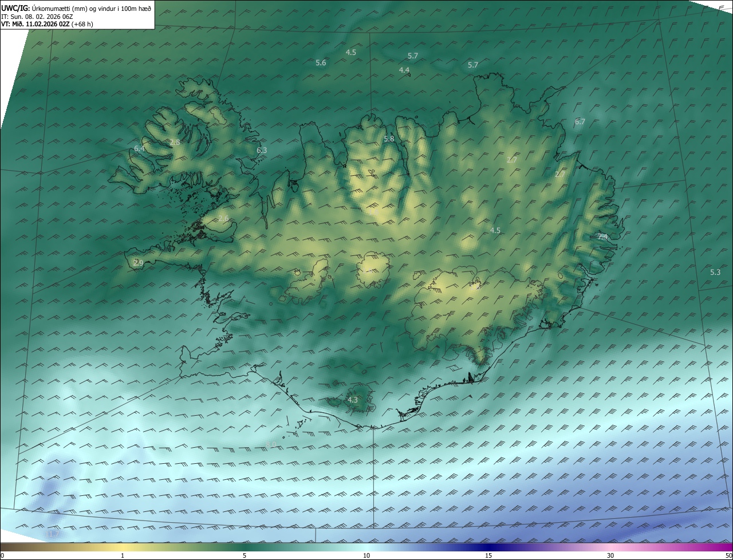Click the 6.4 precipitation value label
733x560 pixels.
tap(139, 148)
